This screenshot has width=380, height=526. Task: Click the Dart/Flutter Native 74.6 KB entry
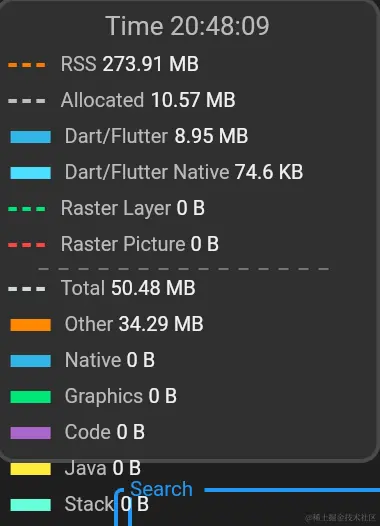[x=184, y=172]
